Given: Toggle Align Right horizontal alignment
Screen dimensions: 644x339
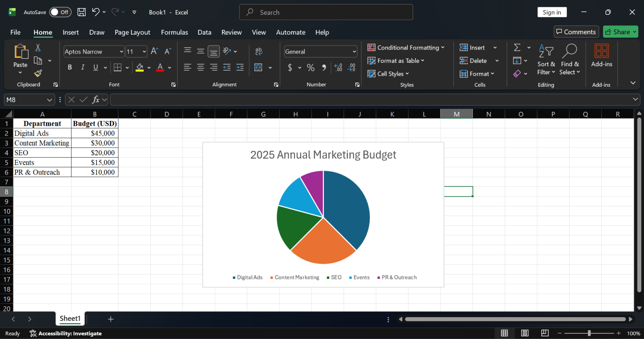Looking at the screenshot, I should coord(214,67).
